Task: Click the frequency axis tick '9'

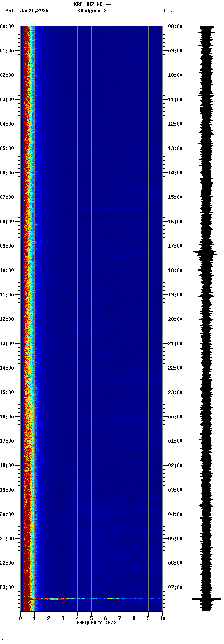Action: (148, 618)
